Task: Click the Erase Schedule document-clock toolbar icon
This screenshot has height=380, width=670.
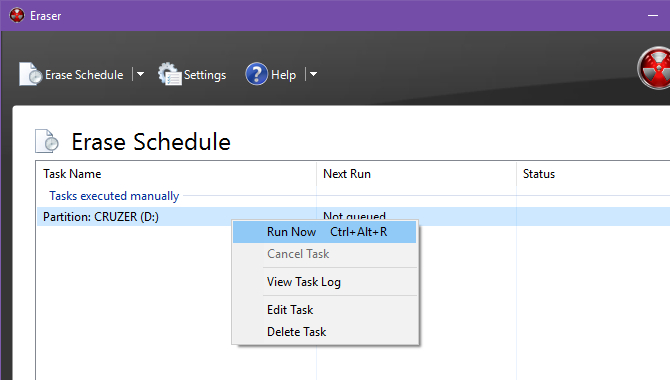Action: pos(30,74)
